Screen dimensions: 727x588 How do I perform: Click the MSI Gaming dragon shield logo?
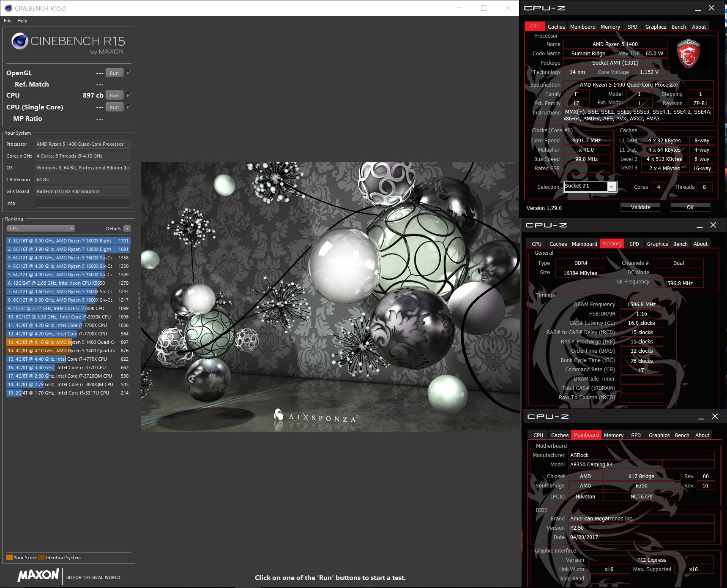pos(688,54)
